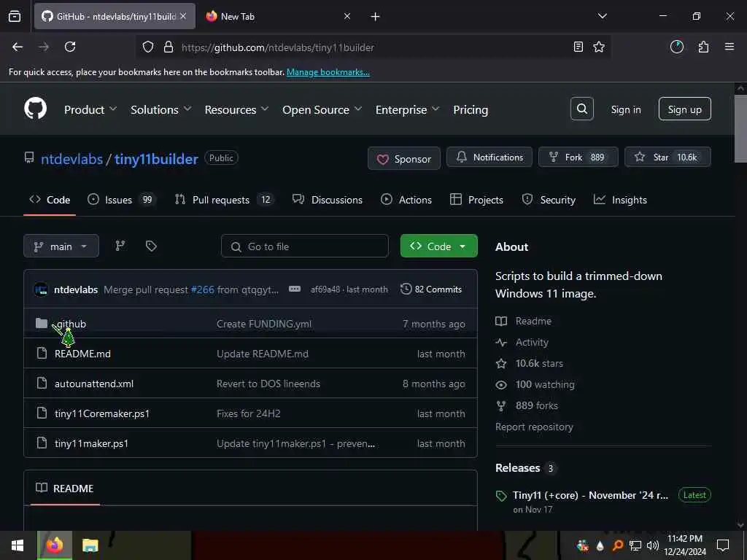Open the 82 Commits history link

(431, 289)
